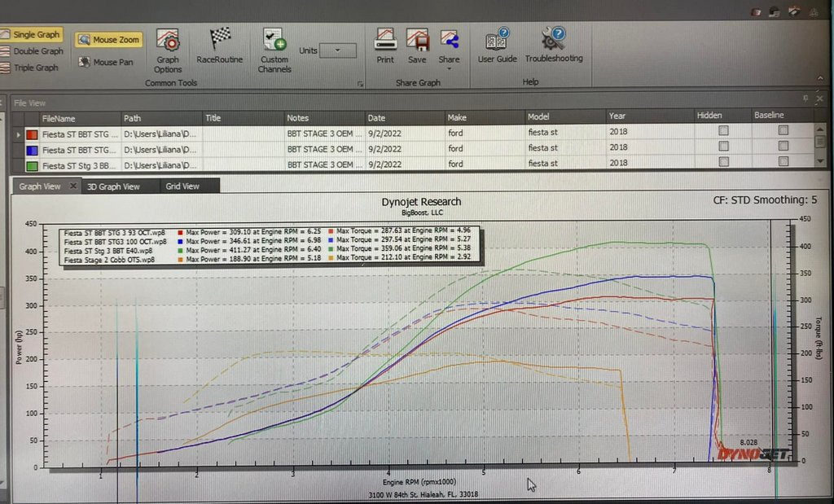This screenshot has width=834, height=504.
Task: Set the green run as Baseline
Action: tap(783, 160)
